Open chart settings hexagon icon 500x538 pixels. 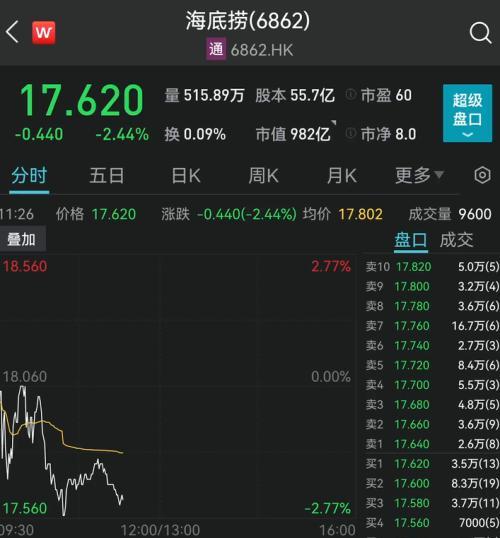[x=482, y=175]
